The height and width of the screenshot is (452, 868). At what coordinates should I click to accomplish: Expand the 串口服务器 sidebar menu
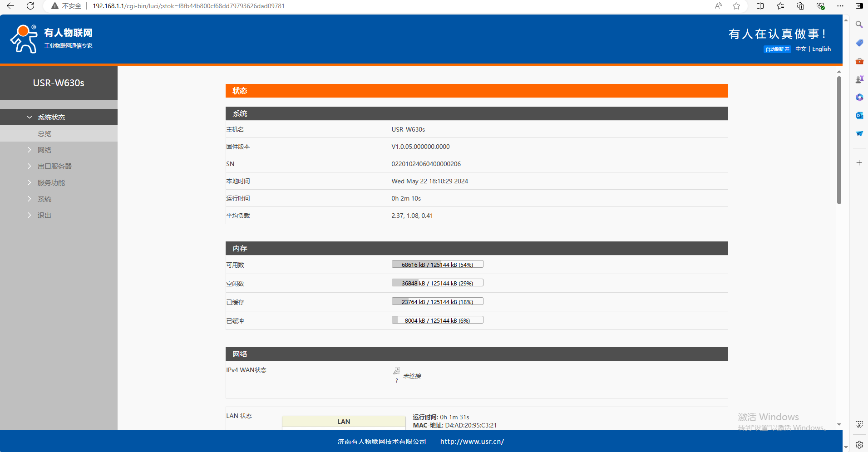click(x=54, y=166)
